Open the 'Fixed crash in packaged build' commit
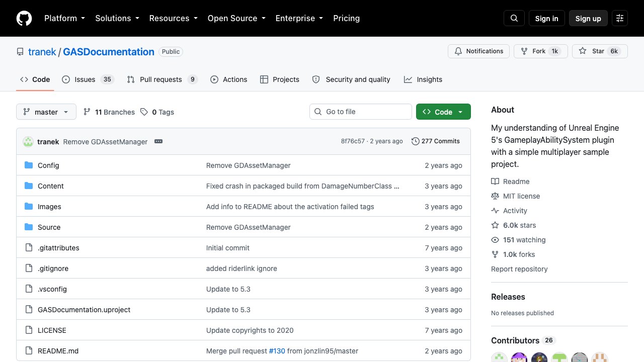Viewport: 644px width, 362px height. tap(303, 186)
